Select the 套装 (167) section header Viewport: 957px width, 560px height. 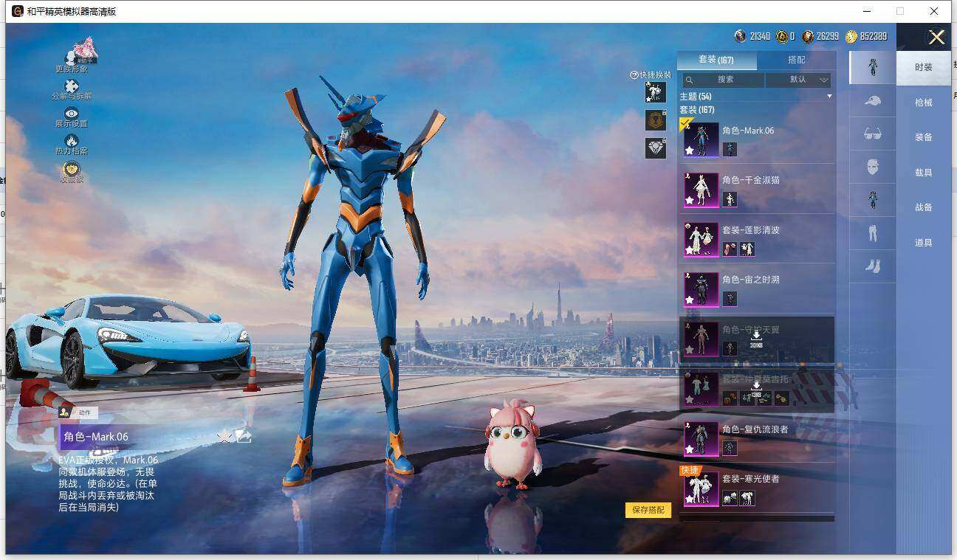point(697,110)
